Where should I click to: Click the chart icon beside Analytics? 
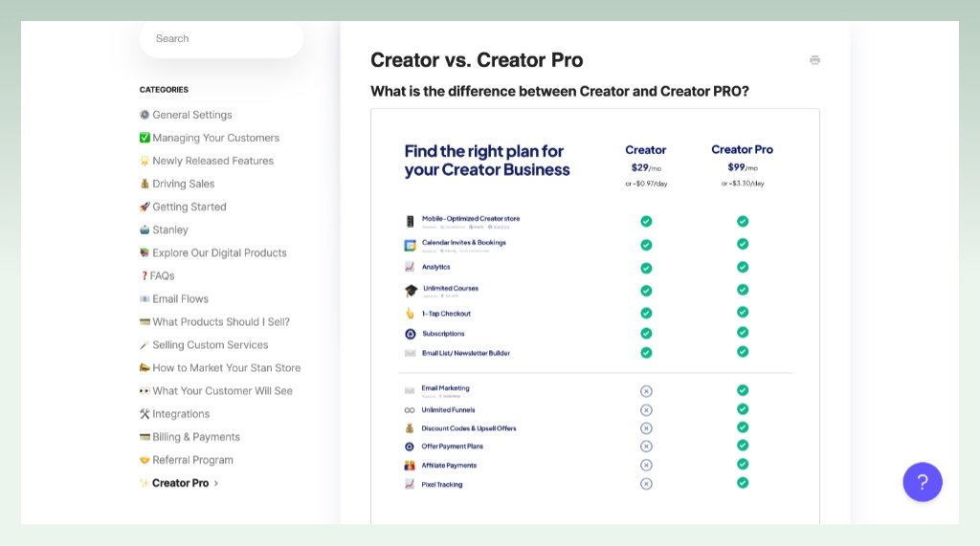click(x=410, y=267)
